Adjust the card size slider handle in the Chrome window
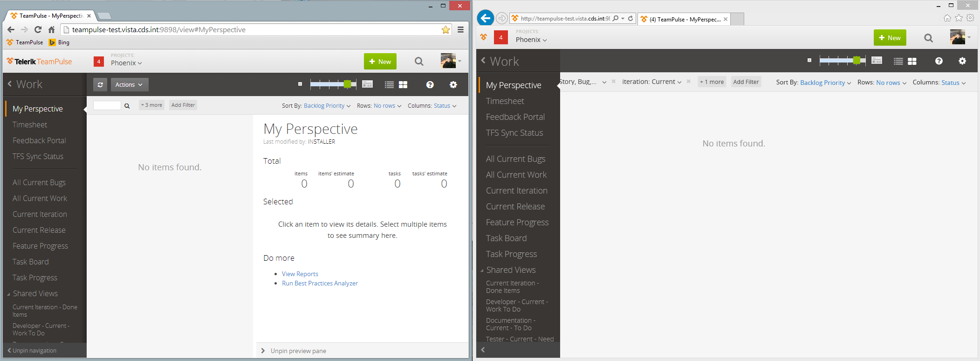Image resolution: width=980 pixels, height=361 pixels. pyautogui.click(x=347, y=84)
